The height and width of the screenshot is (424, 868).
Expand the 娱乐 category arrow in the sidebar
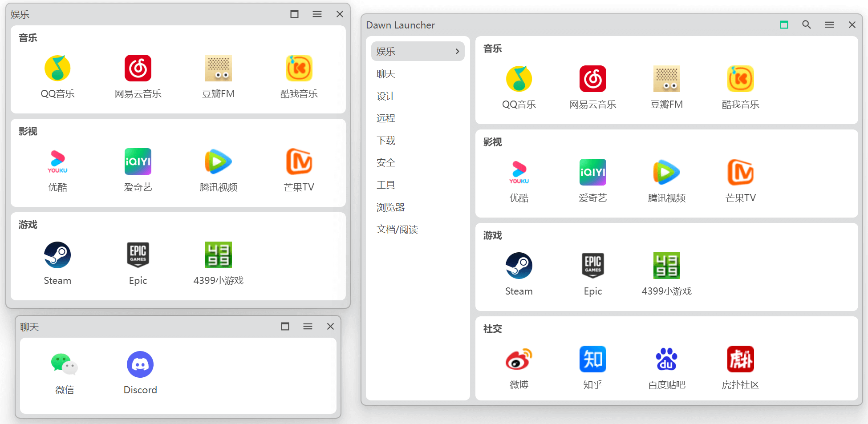click(457, 51)
